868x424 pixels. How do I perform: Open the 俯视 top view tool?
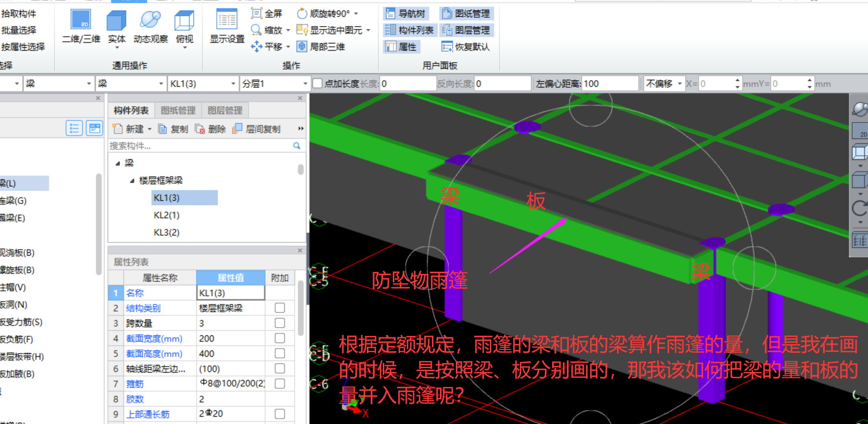coord(184,20)
